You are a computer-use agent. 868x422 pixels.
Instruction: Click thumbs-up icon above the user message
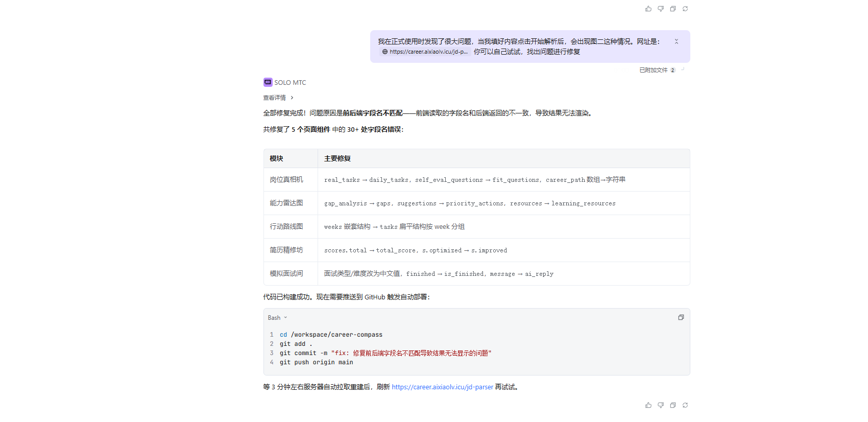[648, 9]
